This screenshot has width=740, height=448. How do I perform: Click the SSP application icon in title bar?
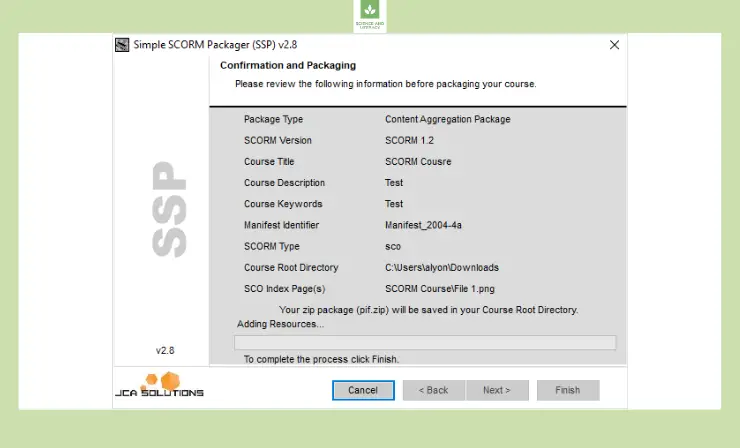pos(122,45)
